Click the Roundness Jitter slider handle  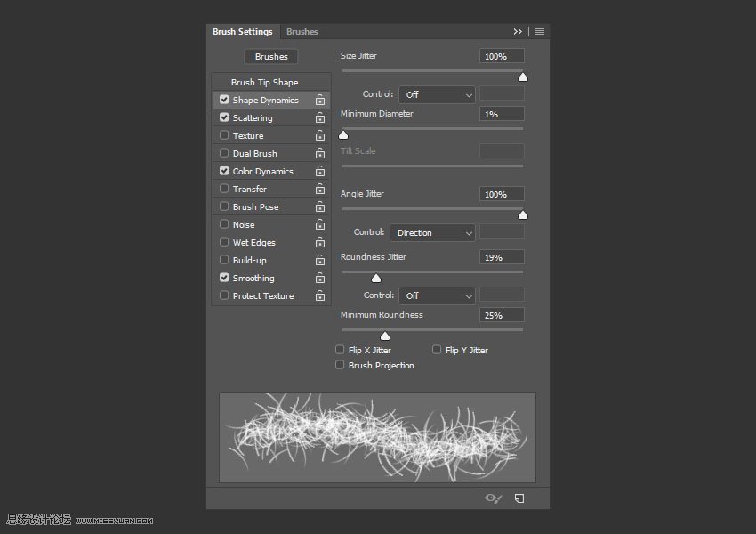click(x=376, y=279)
